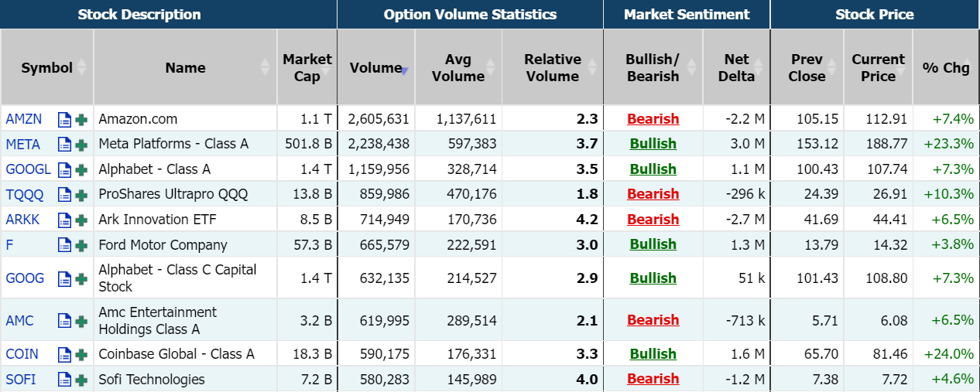
Task: Open the document icon for COIN
Action: tap(65, 355)
